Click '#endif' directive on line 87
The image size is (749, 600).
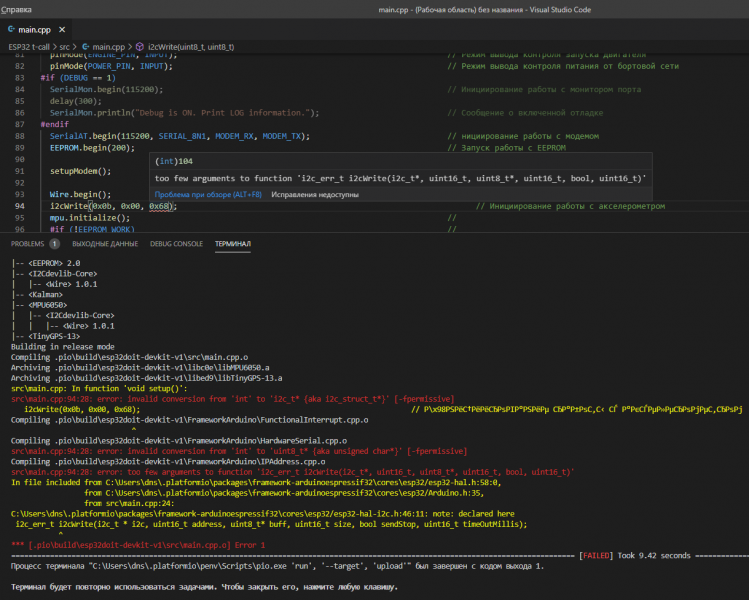coord(54,124)
